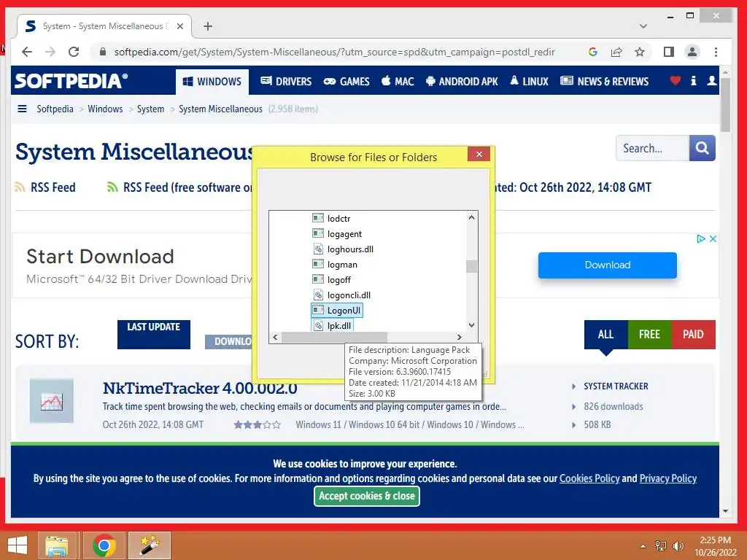This screenshot has height=560, width=747.
Task: Switch to the GAMES section
Action: (347, 82)
